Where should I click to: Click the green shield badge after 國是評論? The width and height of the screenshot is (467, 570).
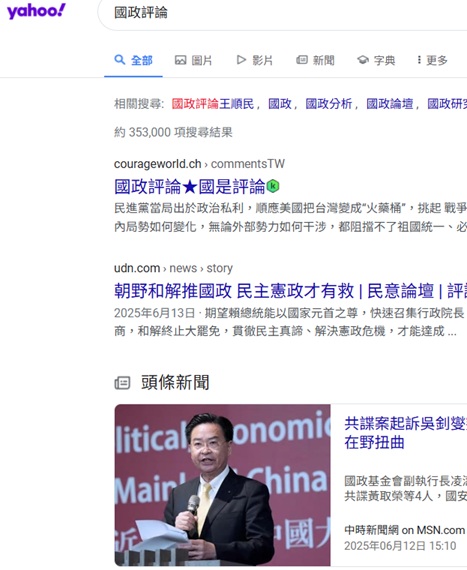(x=273, y=186)
